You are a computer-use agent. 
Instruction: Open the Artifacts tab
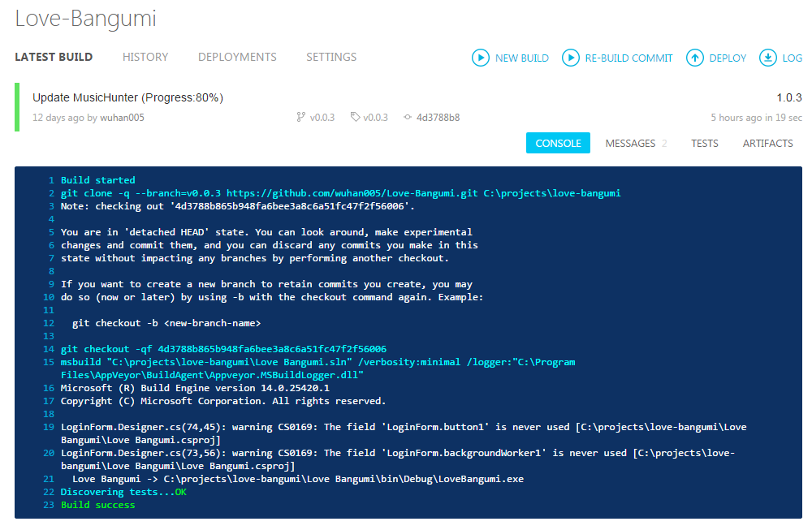pyautogui.click(x=767, y=143)
